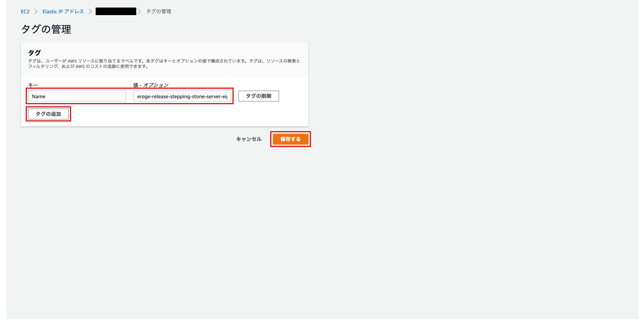Click the 値 - オプション field label
The height and width of the screenshot is (327, 644).
click(151, 85)
